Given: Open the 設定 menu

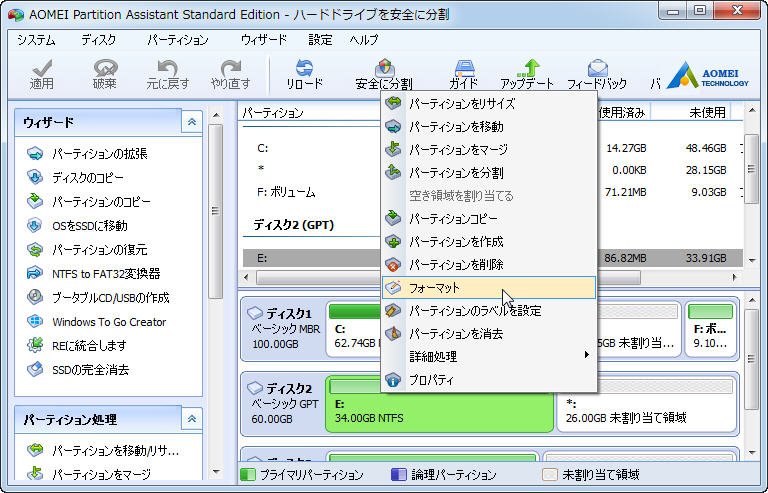Looking at the screenshot, I should (x=320, y=40).
